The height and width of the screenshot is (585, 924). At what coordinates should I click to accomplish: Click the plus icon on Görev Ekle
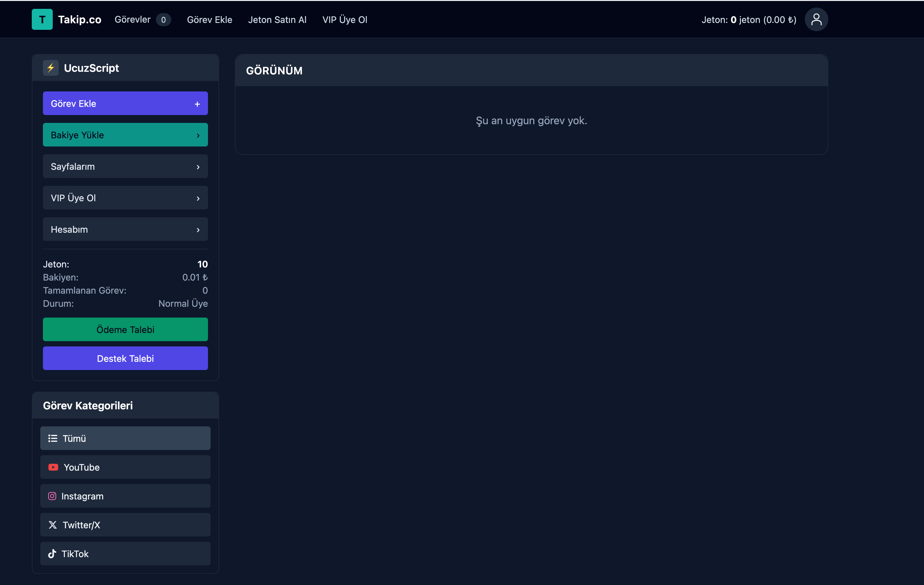click(197, 104)
